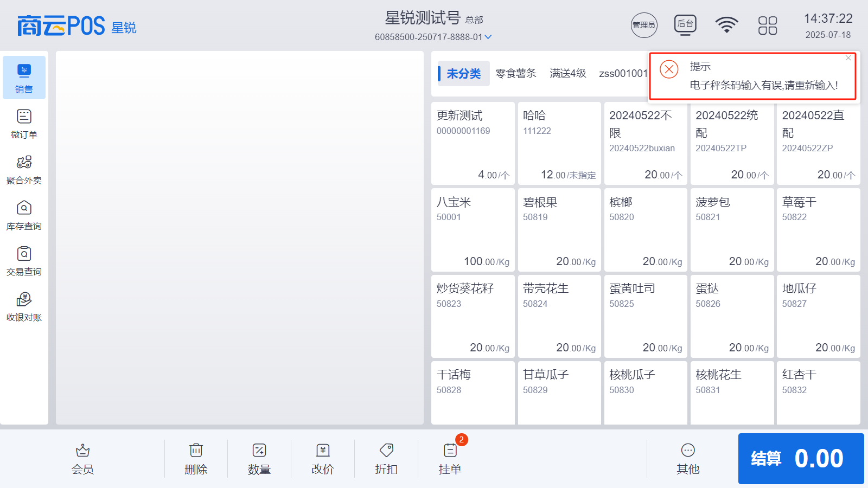Click the 结算 checkout button

(x=801, y=459)
